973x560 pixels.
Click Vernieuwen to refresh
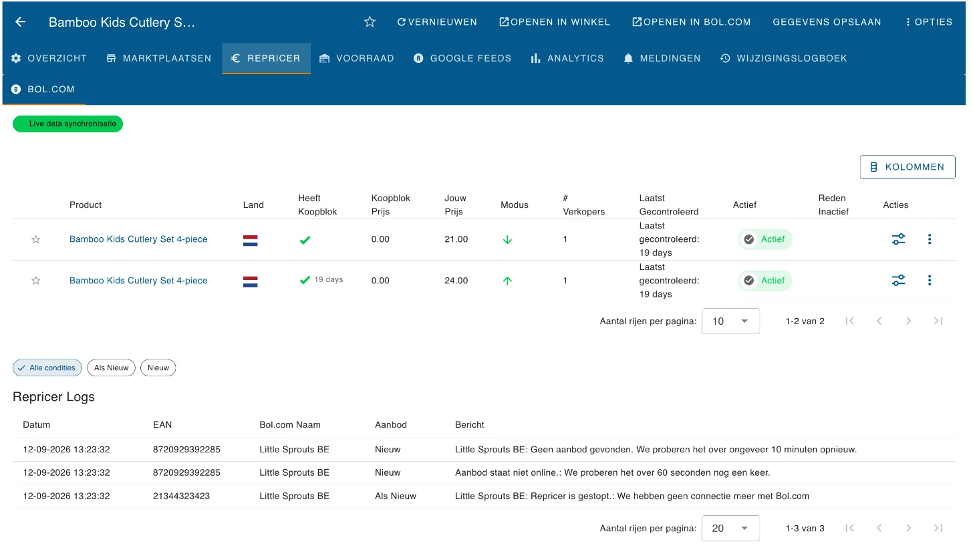coord(437,22)
